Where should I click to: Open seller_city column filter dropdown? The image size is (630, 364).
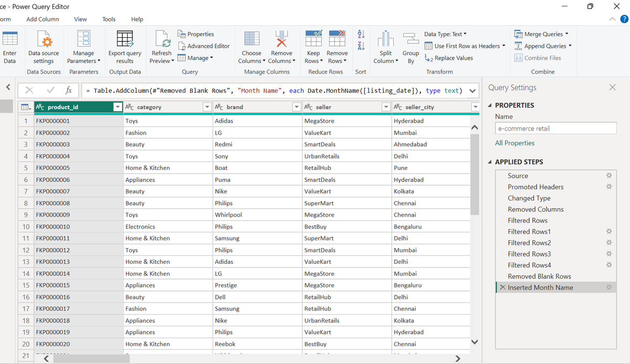(475, 107)
